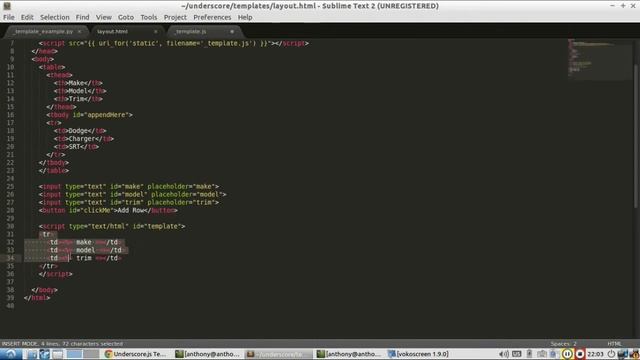Click the input id="model" code line
Image resolution: width=640 pixels, height=360 pixels.
(133, 194)
